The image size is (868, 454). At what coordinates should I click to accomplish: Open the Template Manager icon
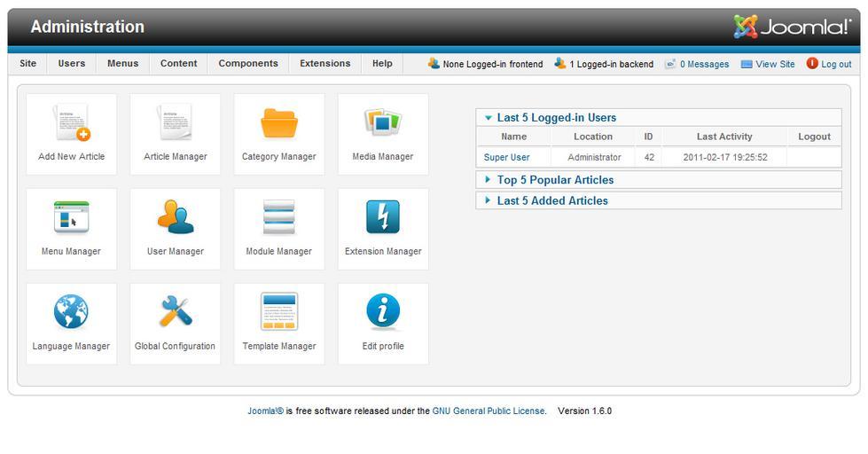click(278, 312)
